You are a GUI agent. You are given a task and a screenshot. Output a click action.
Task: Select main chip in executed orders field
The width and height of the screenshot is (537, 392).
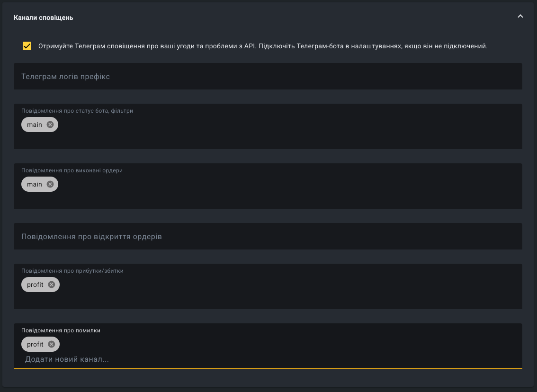tap(35, 184)
